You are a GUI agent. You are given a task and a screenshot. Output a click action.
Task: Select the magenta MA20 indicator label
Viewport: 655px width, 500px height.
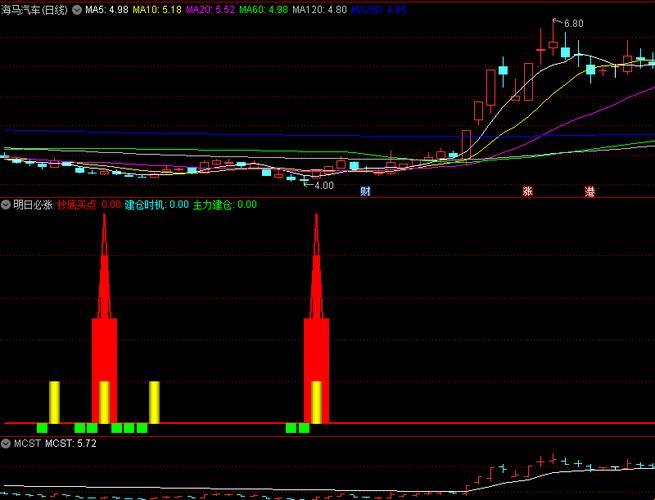click(x=212, y=9)
